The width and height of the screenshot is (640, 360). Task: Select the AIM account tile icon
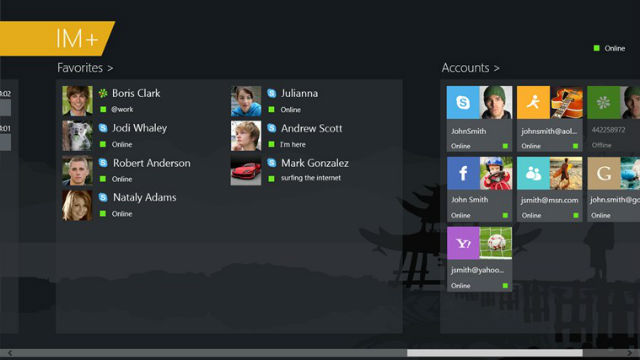pyautogui.click(x=533, y=102)
